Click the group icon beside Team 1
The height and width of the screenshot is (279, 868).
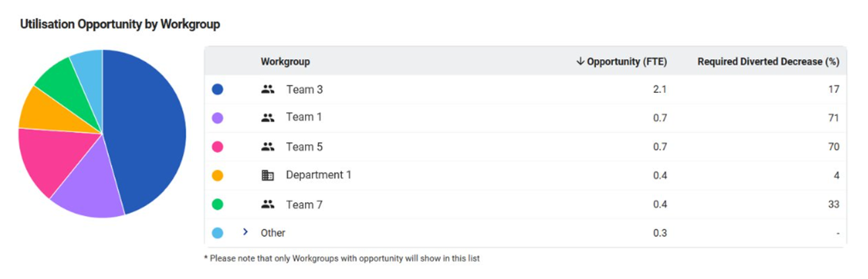268,118
